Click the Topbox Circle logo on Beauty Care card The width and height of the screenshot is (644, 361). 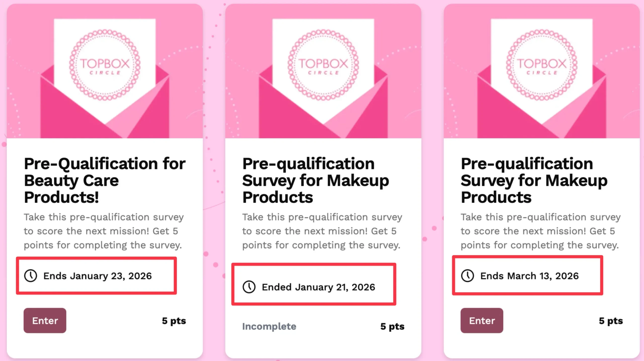105,65
